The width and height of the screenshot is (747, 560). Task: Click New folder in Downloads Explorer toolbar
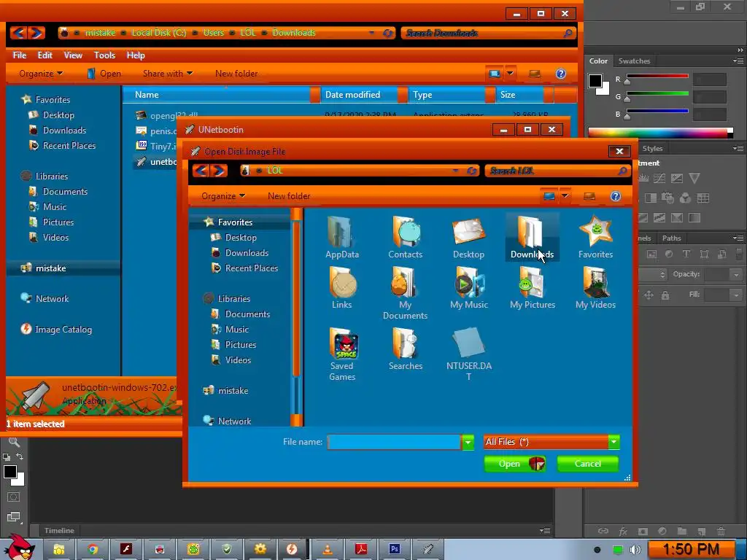(236, 74)
